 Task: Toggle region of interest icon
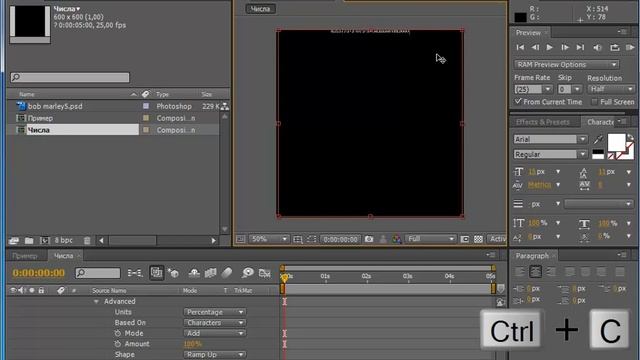tap(464, 239)
